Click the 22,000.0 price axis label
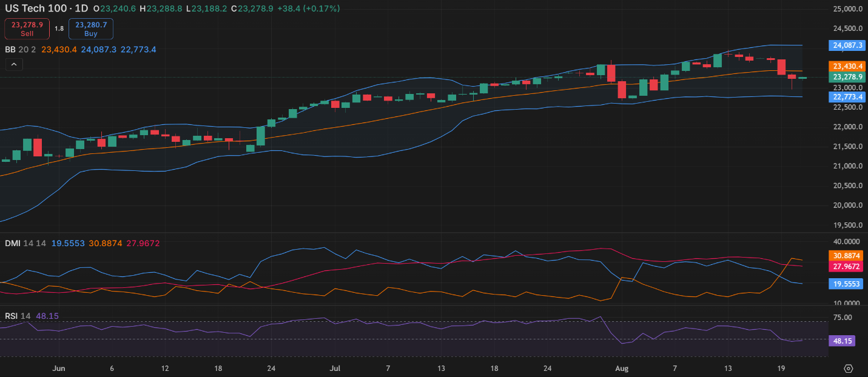This screenshot has width=868, height=377. [849, 127]
